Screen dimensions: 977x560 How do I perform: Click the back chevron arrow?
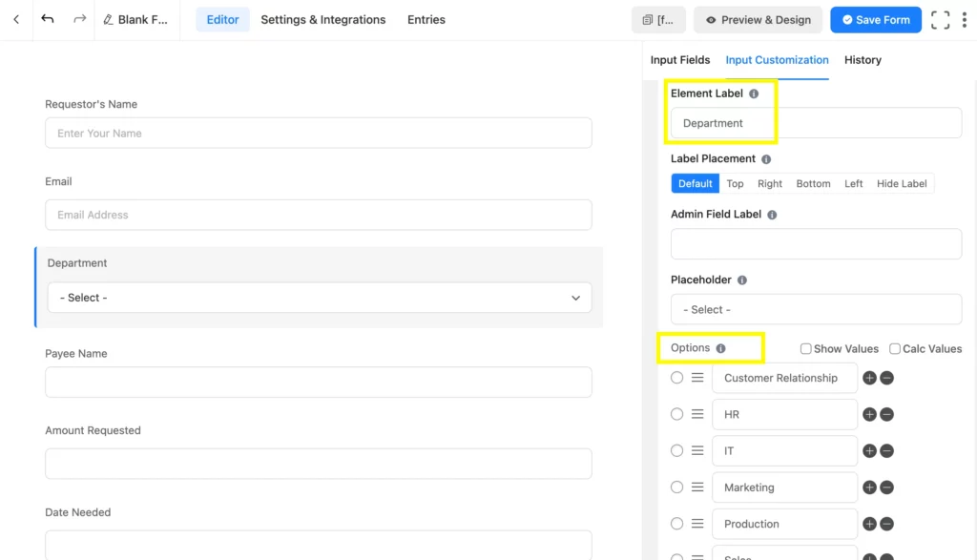15,19
